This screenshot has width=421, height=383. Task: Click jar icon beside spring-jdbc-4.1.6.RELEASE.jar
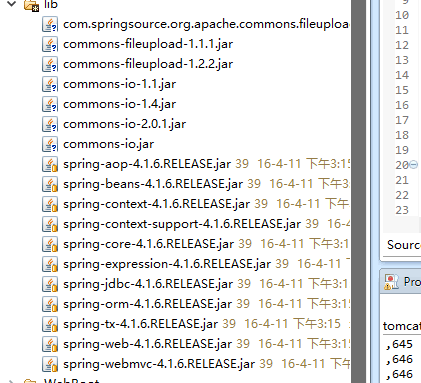point(50,285)
